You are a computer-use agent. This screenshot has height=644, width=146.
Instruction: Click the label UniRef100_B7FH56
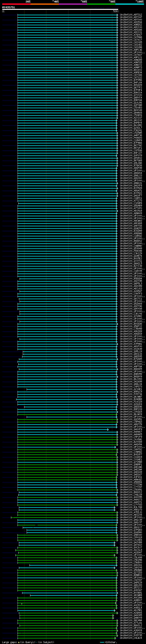coord(131,80)
